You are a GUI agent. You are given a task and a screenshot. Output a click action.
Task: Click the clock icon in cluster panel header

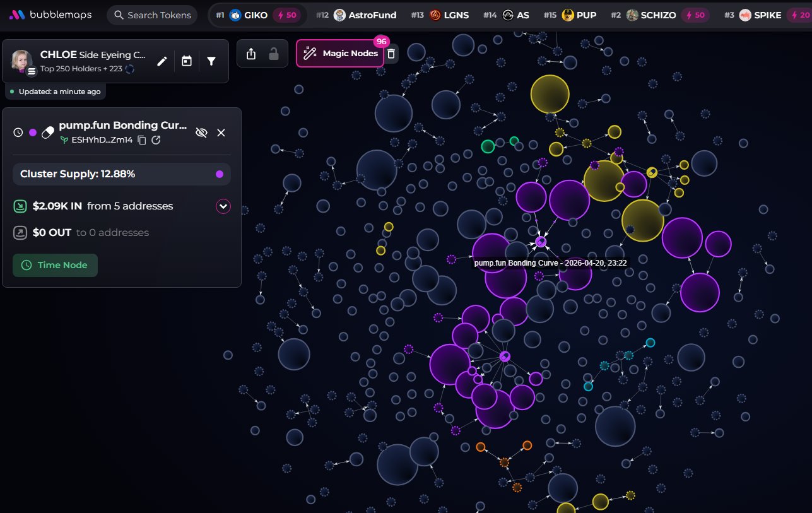[18, 133]
